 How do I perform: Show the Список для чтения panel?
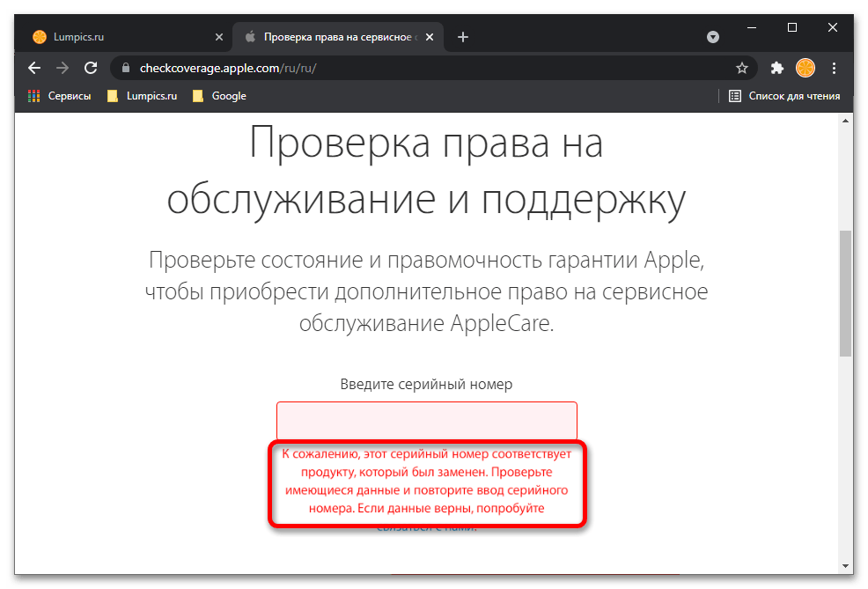pyautogui.click(x=784, y=96)
